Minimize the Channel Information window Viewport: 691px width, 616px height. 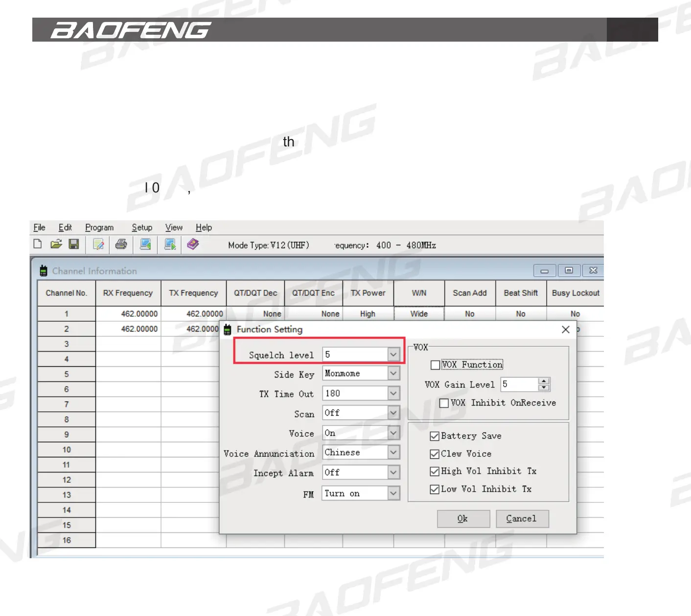pyautogui.click(x=545, y=270)
